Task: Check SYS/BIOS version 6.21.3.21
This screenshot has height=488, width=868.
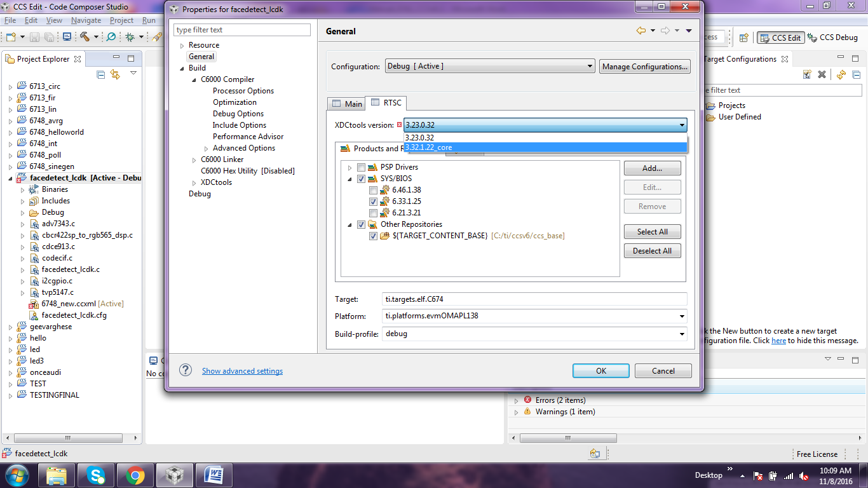Action: pyautogui.click(x=373, y=213)
